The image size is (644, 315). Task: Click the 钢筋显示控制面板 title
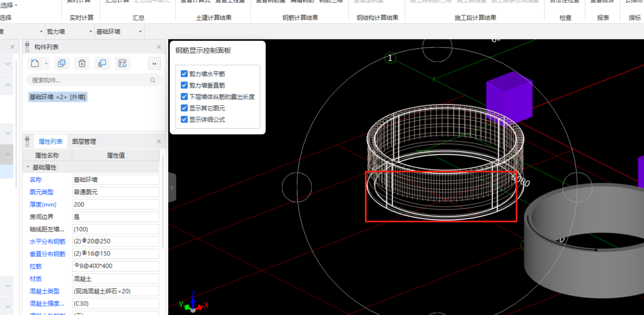(x=203, y=50)
